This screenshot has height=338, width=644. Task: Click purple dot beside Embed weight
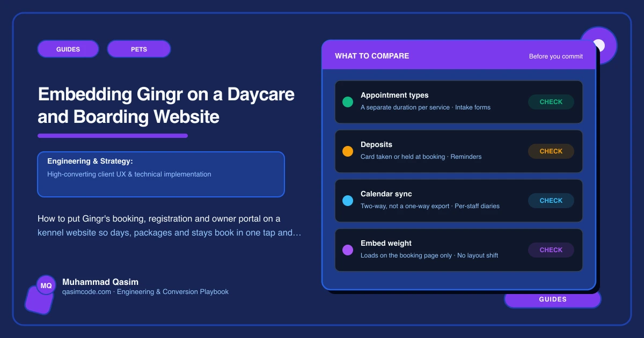point(348,250)
